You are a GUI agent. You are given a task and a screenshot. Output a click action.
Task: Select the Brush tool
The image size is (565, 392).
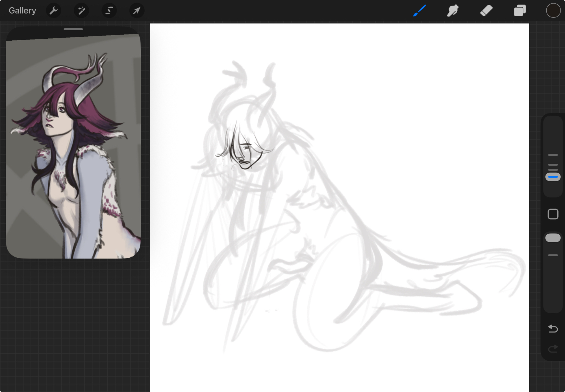[x=419, y=10]
